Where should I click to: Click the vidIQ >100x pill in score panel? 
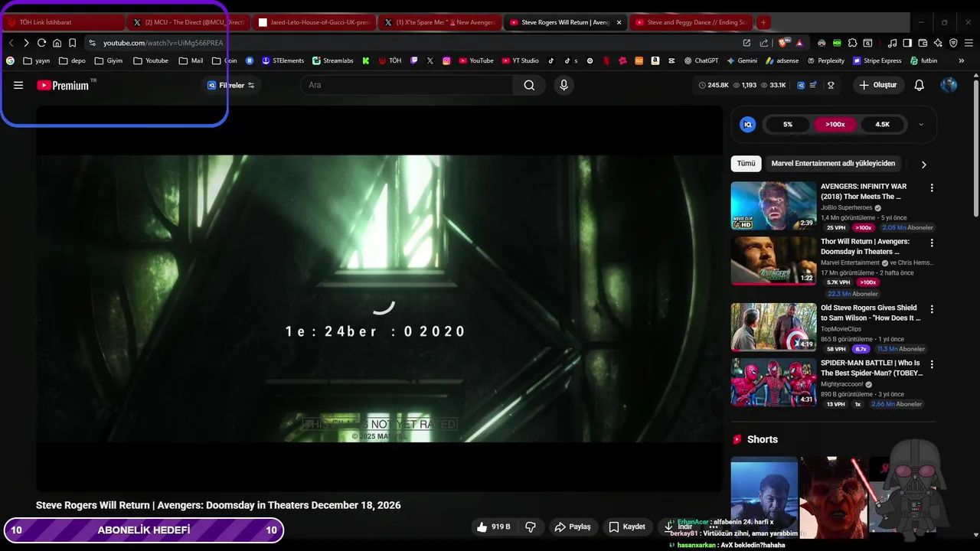tap(835, 124)
